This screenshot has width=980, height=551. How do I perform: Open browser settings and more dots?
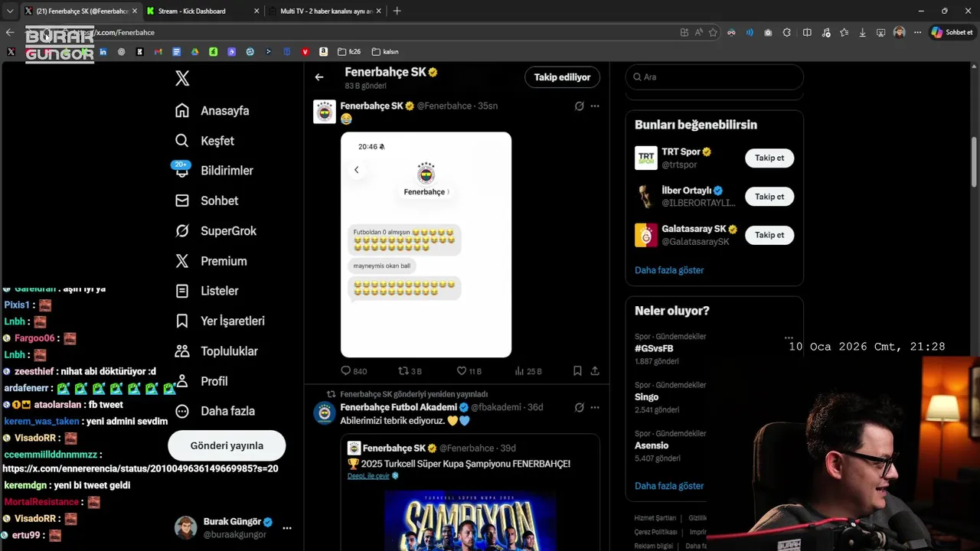tap(918, 32)
